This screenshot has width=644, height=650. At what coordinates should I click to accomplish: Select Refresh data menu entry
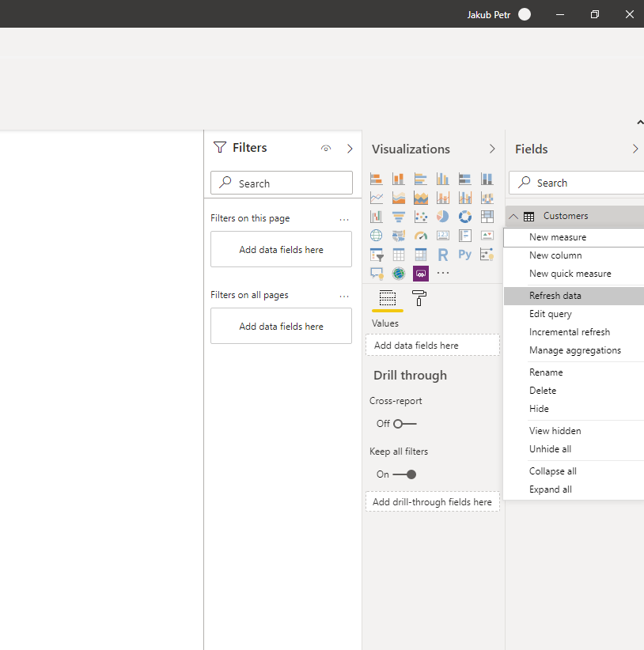[574, 296]
